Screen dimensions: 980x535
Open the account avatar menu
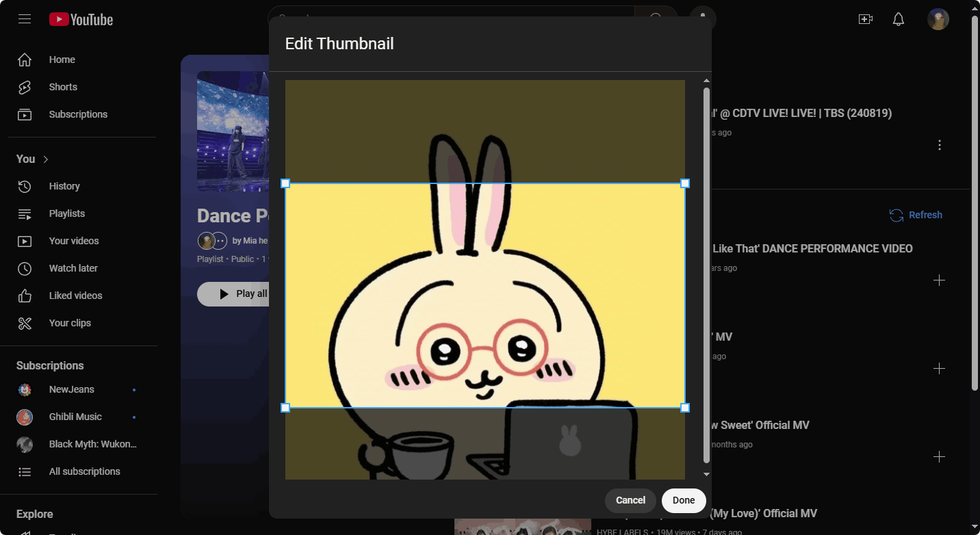[938, 19]
